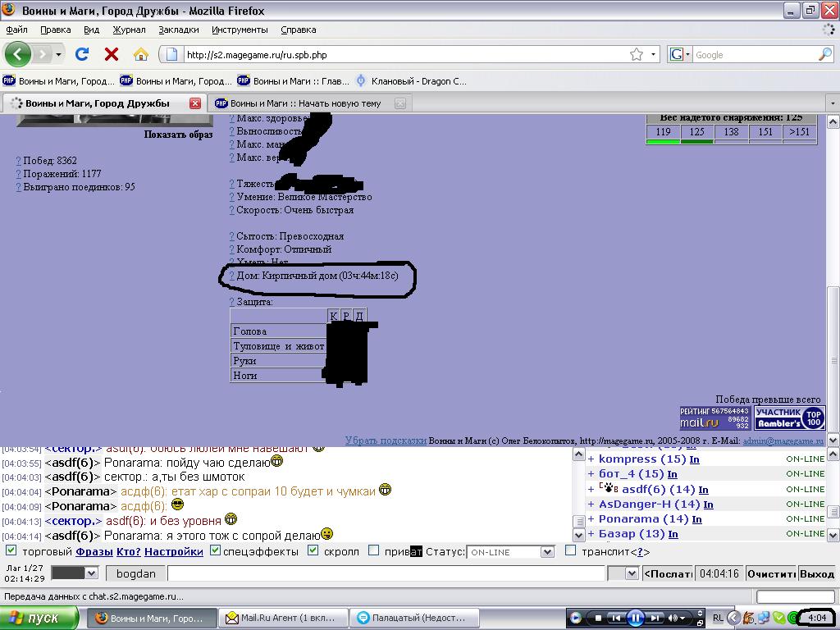This screenshot has width=840, height=630.
Task: Click the equipment weight progress bar
Action: coord(732,142)
